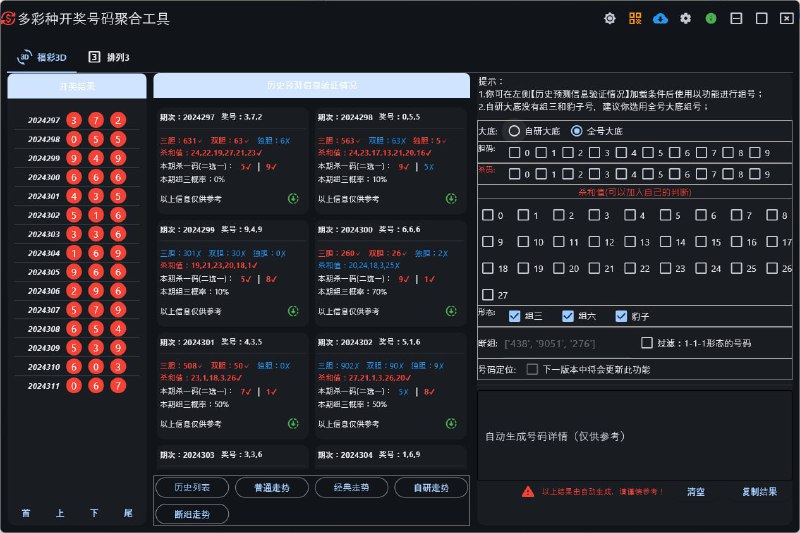
Task: Uncheck the 组三 checkbox
Action: 515,316
